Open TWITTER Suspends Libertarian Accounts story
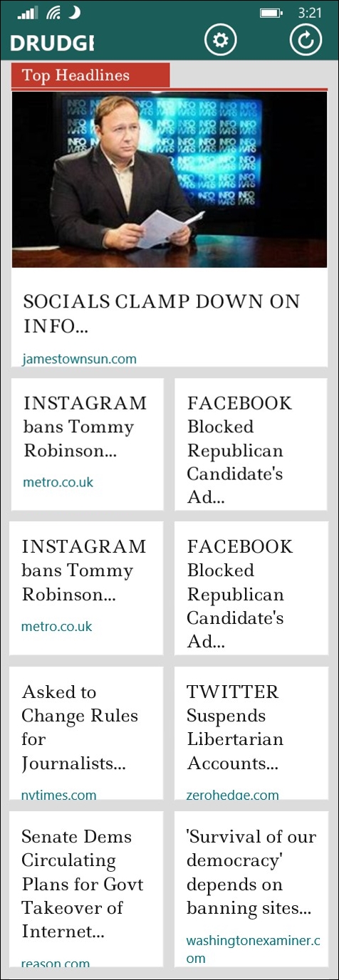The image size is (339, 980). tap(251, 733)
